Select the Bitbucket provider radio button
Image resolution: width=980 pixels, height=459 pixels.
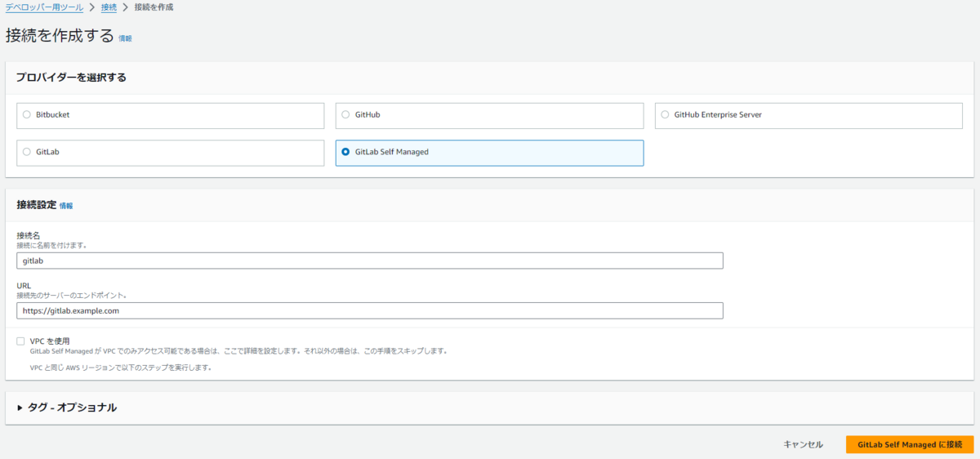point(27,115)
